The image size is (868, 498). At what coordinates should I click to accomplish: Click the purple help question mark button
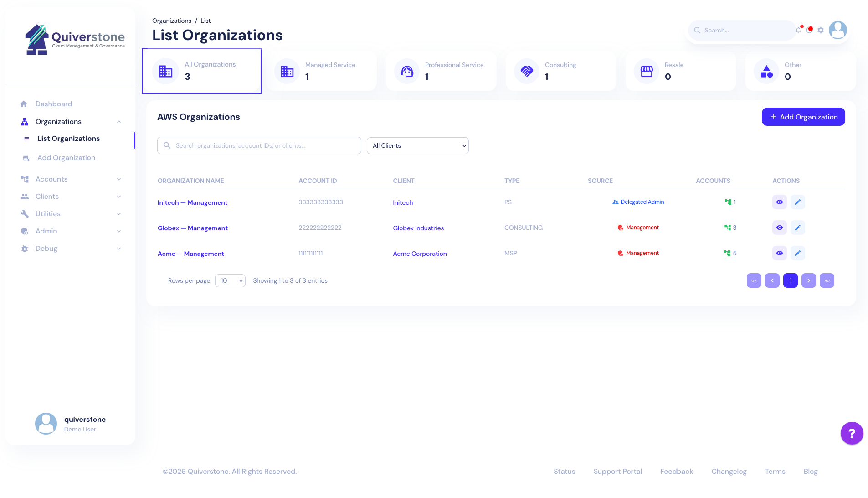click(x=852, y=433)
